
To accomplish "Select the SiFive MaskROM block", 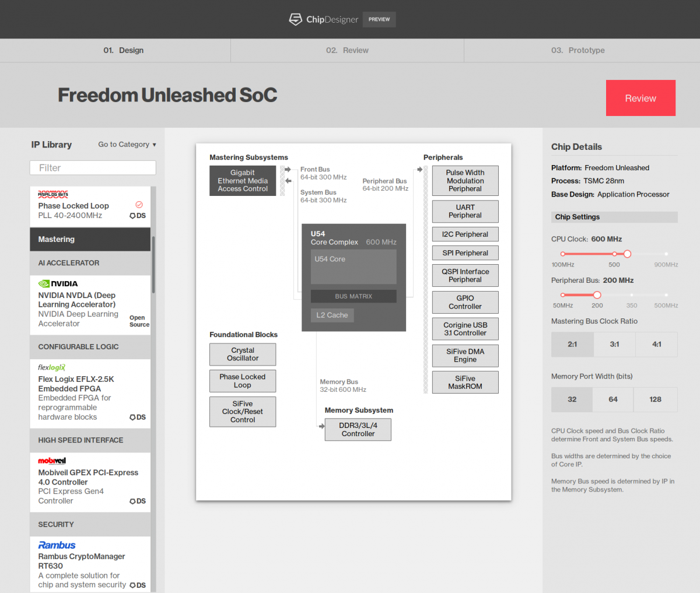I will click(466, 382).
